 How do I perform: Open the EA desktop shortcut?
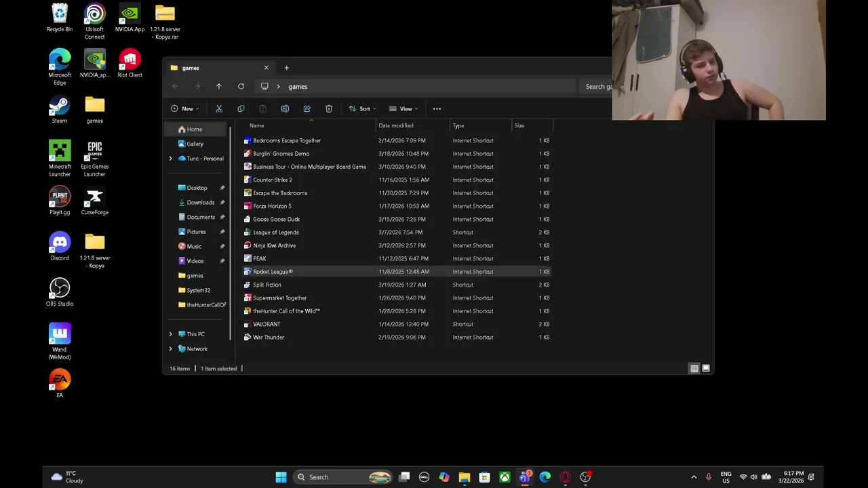60,384
